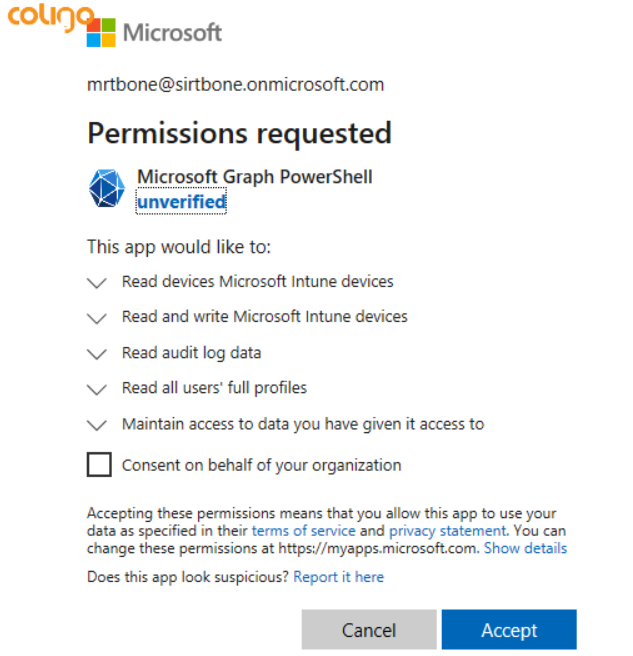Expand Maintain access to data permission
The height and width of the screenshot is (656, 633).
click(97, 424)
